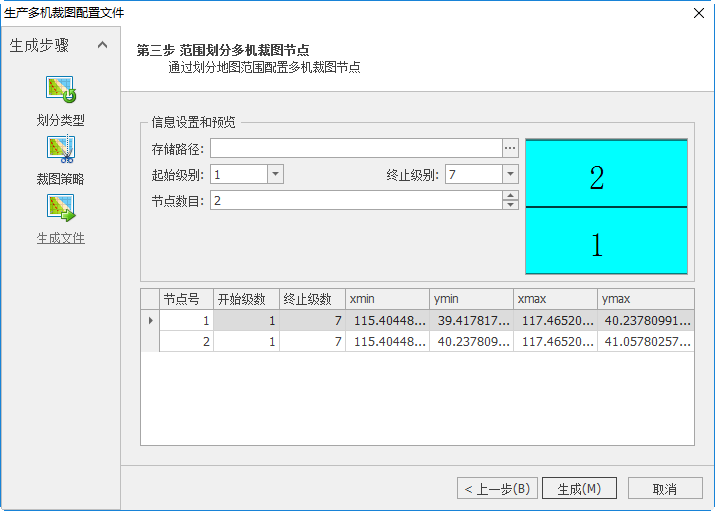Click the xmin column header
The image size is (715, 511).
387,299
